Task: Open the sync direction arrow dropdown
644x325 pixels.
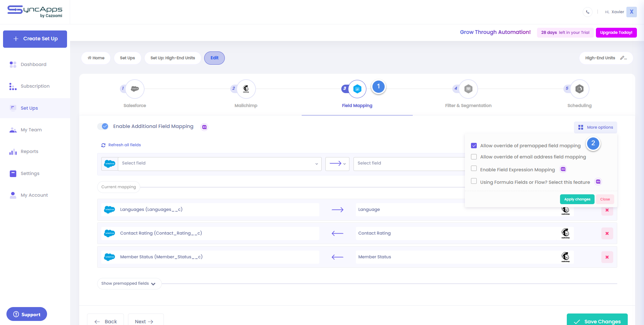Action: point(337,164)
